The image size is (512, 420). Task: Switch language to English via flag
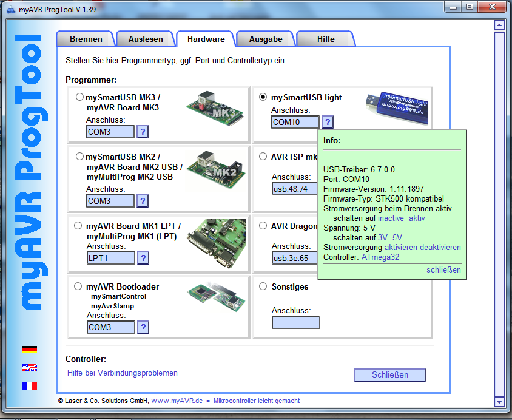point(30,368)
